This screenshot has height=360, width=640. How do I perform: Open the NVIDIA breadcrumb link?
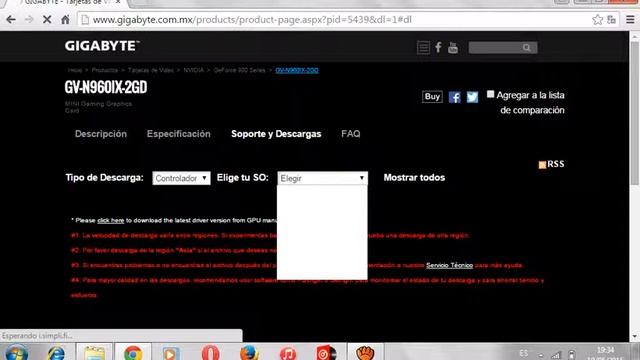coord(193,70)
